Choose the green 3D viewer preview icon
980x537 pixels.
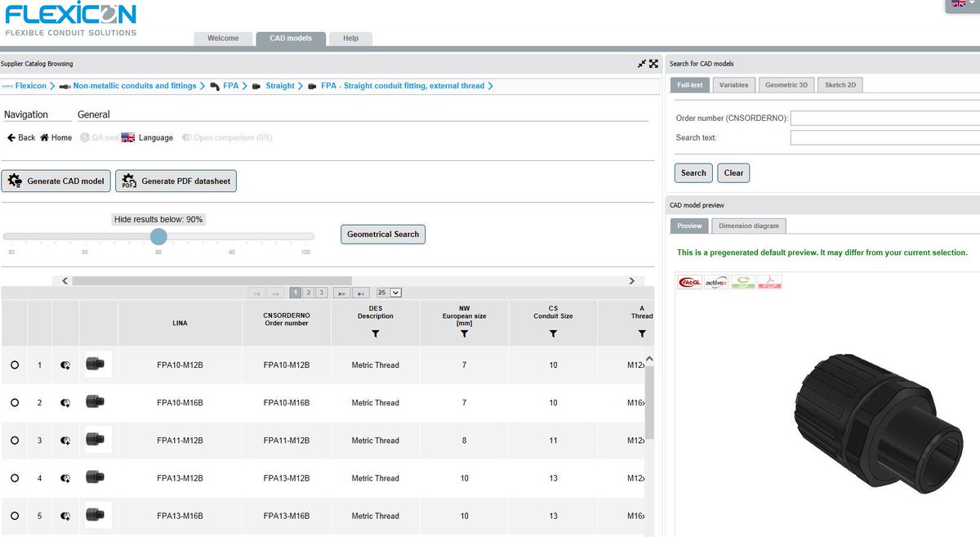click(743, 282)
